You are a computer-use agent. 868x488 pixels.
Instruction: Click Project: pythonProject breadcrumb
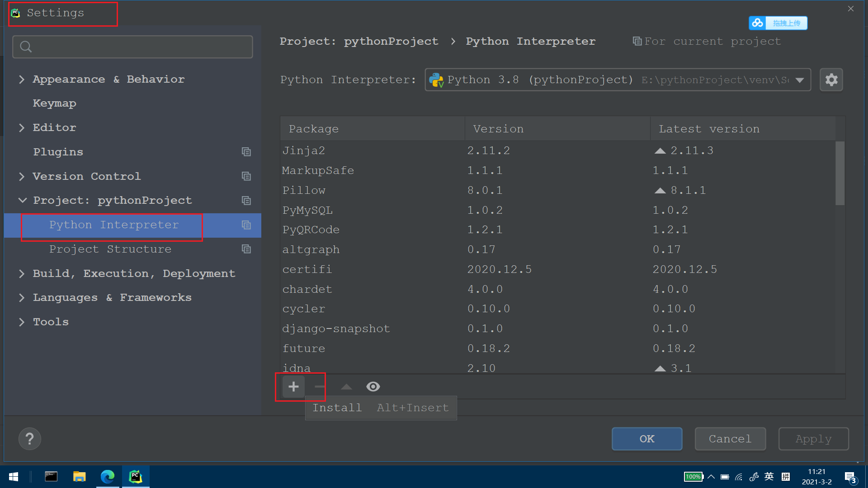(x=359, y=42)
